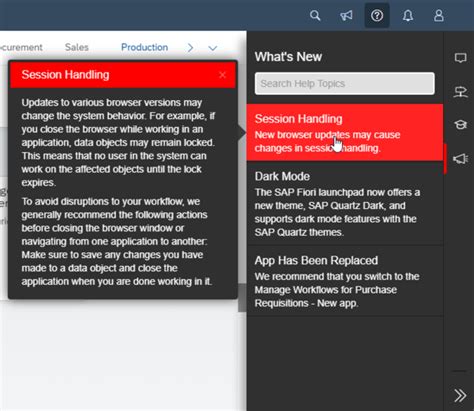The image size is (474, 411).
Task: Toggle the Help question mark icon
Action: [377, 16]
